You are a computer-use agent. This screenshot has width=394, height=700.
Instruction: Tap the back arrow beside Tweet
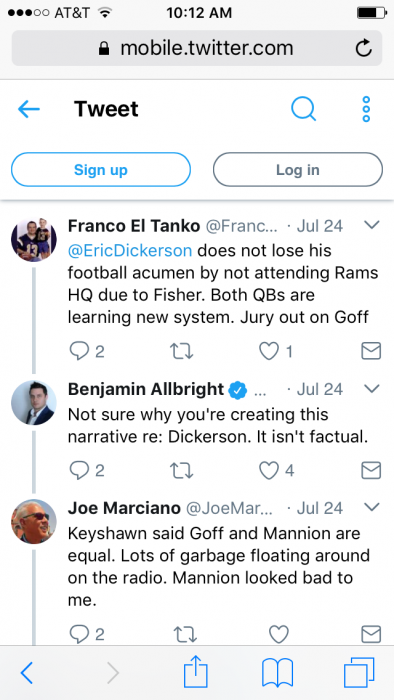29,109
